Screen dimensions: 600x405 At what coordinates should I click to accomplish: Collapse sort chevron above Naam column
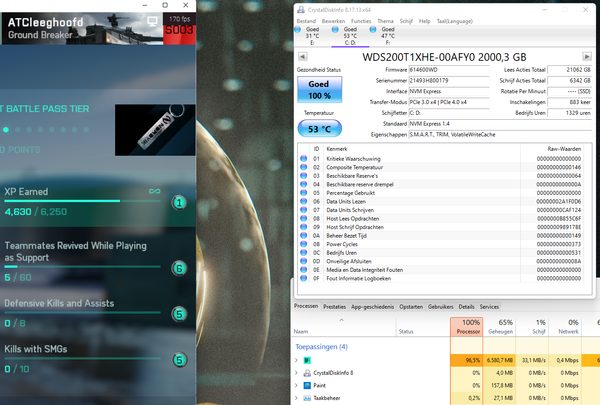coord(342,320)
